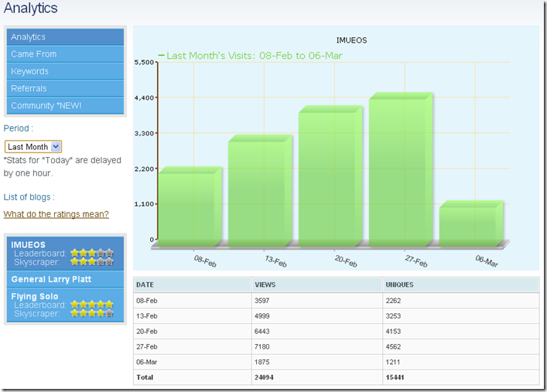Click the 4,400 y-axis label

coord(144,98)
